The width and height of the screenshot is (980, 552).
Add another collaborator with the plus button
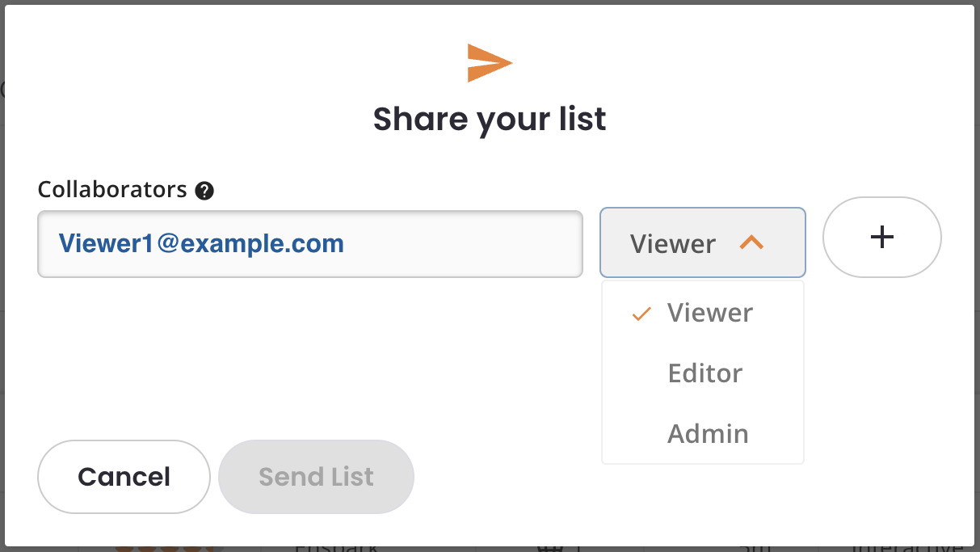[x=882, y=237]
